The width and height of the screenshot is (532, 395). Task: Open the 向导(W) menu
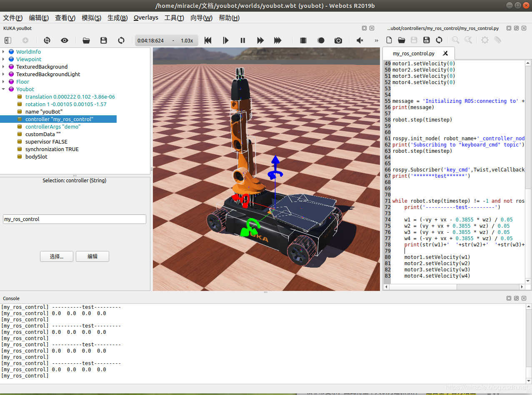click(x=201, y=18)
